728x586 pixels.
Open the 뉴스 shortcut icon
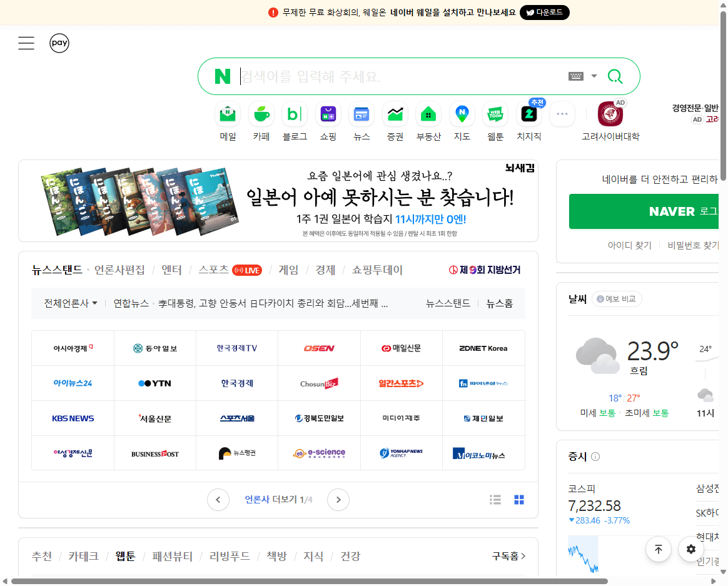pos(361,114)
